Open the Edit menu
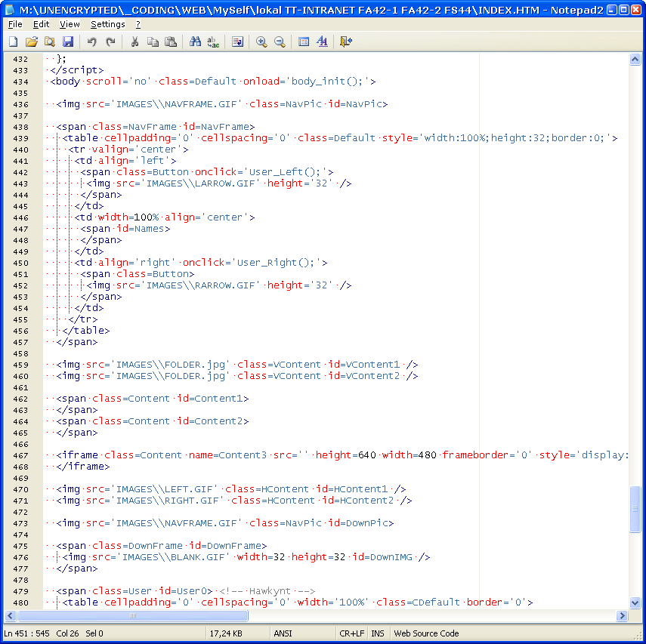 click(41, 24)
